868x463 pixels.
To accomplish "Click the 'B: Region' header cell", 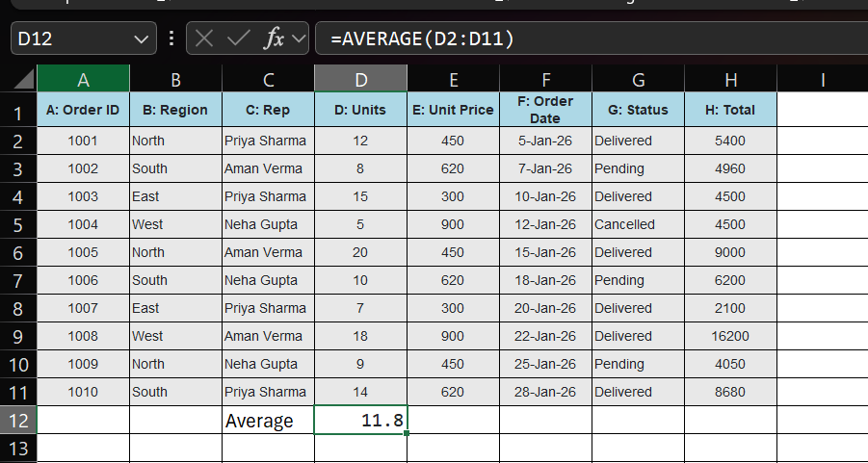I will pos(175,110).
